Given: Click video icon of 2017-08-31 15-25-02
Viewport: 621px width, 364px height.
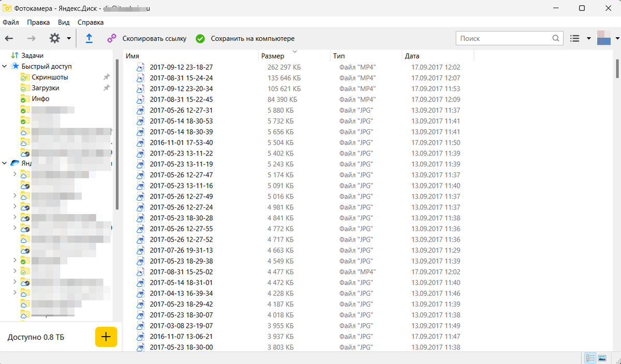Looking at the screenshot, I should pos(140,272).
